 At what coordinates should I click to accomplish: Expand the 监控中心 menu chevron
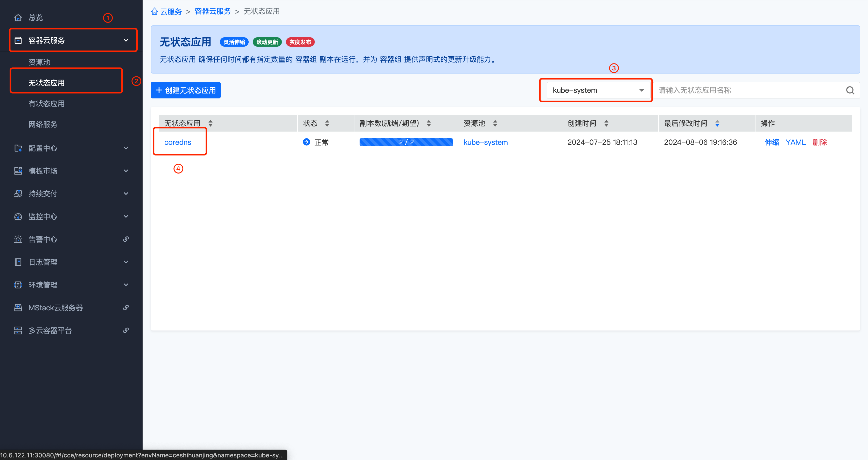click(126, 217)
